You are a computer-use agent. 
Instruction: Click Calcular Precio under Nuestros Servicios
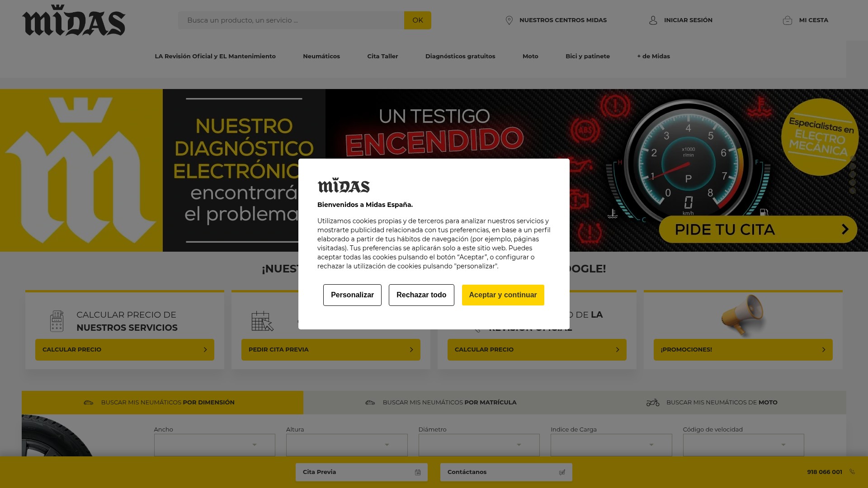[125, 350]
